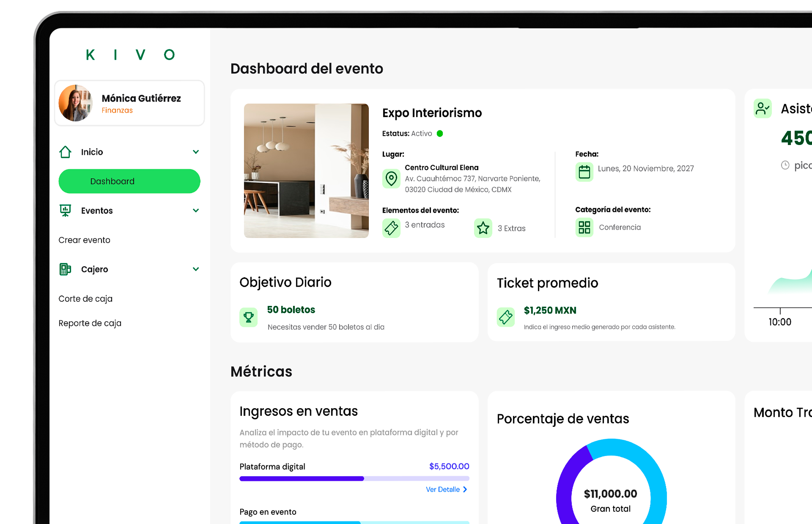Image resolution: width=812 pixels, height=524 pixels.
Task: Click the 3 Extras label
Action: coord(512,228)
